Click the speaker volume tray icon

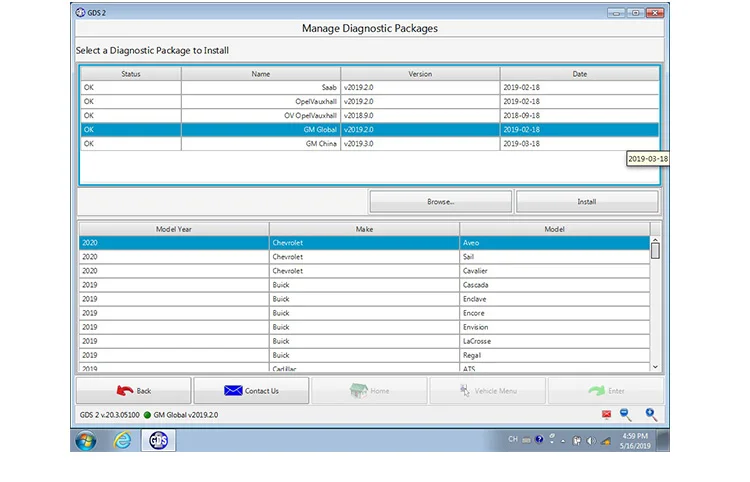point(591,441)
